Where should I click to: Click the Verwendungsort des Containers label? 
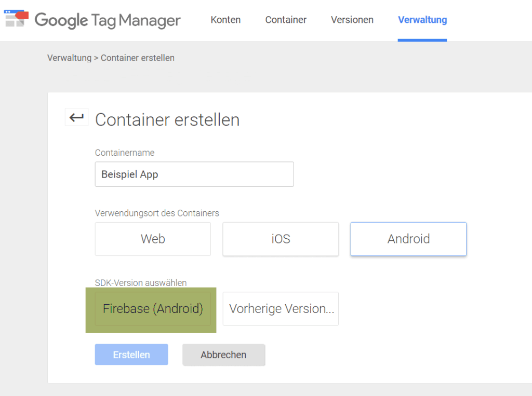(157, 213)
